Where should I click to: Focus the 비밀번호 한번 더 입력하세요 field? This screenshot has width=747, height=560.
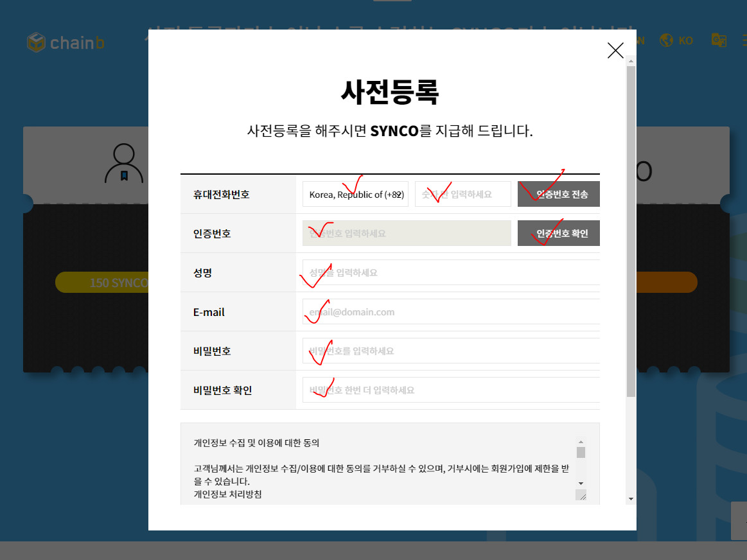[451, 390]
